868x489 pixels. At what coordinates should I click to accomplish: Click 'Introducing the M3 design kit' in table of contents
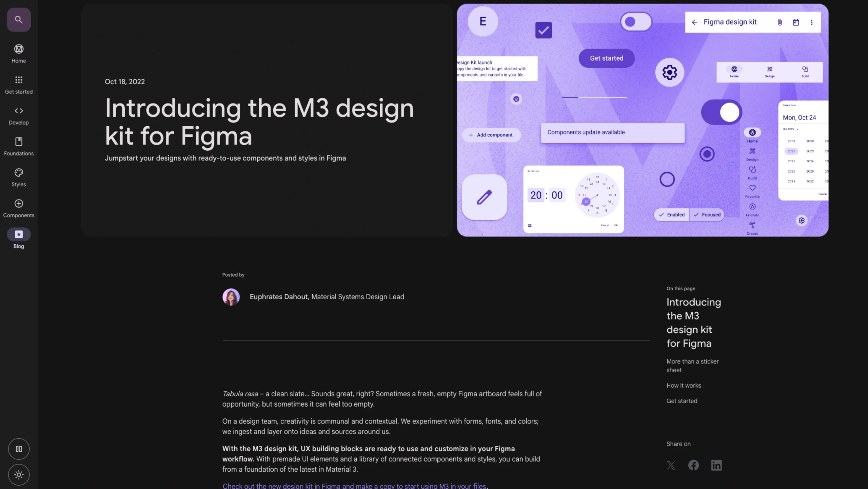(x=694, y=323)
